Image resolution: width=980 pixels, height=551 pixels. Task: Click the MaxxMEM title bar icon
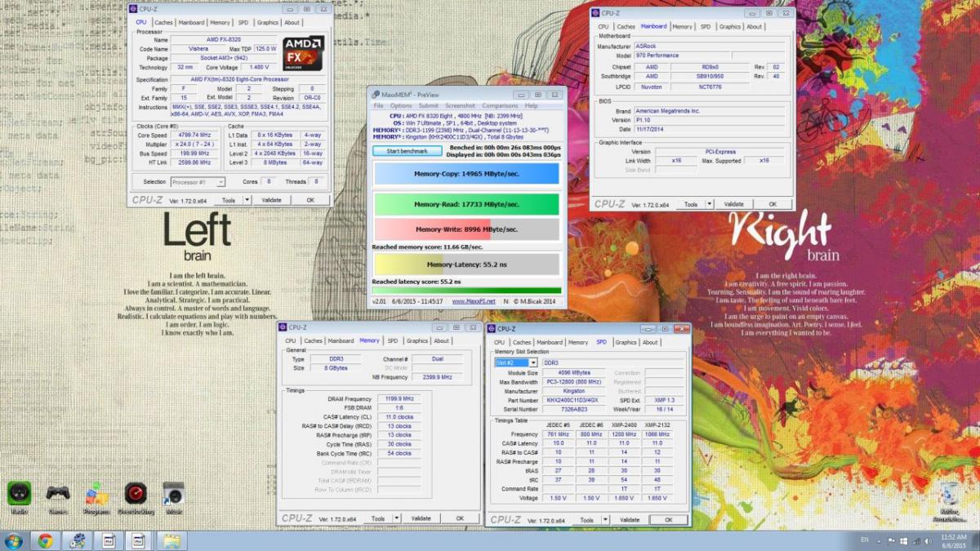click(x=375, y=95)
